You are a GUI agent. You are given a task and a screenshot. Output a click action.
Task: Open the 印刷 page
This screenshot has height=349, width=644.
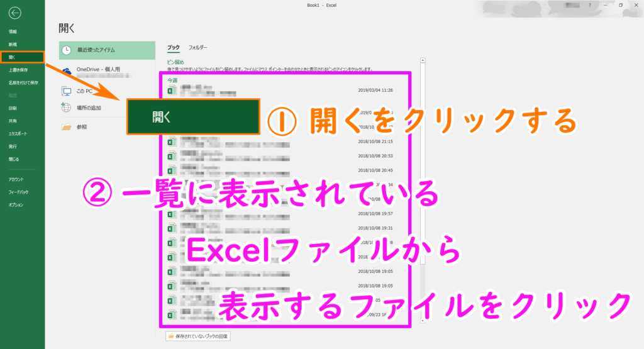coord(13,108)
